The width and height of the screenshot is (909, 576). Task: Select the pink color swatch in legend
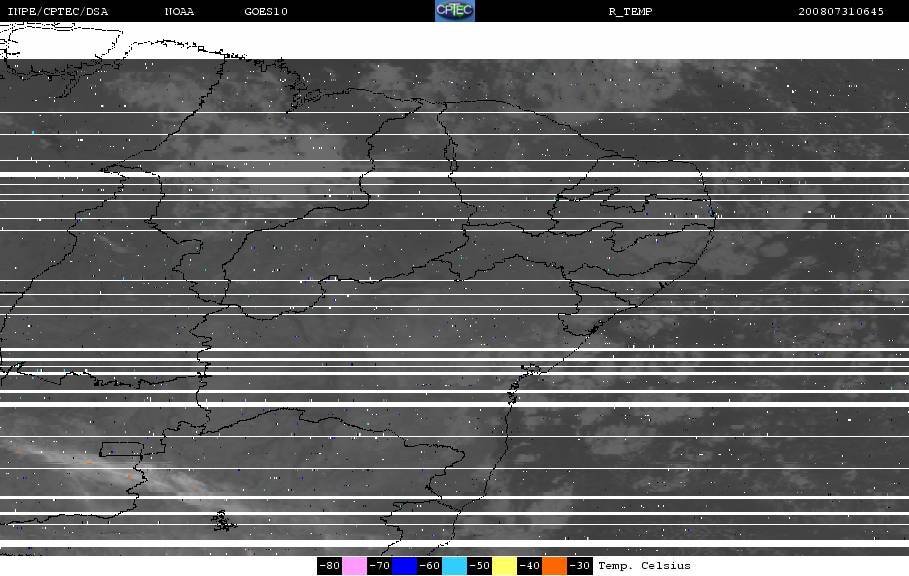(354, 566)
